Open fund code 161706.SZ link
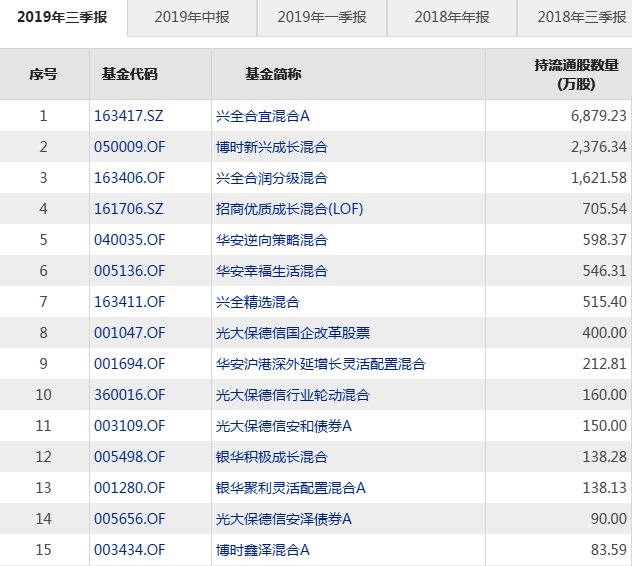The image size is (632, 566). [x=129, y=209]
